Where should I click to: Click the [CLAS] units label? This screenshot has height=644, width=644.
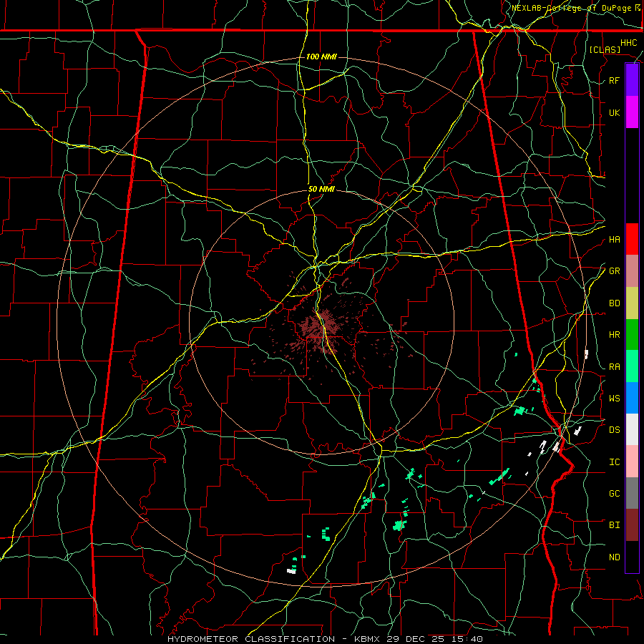(605, 49)
